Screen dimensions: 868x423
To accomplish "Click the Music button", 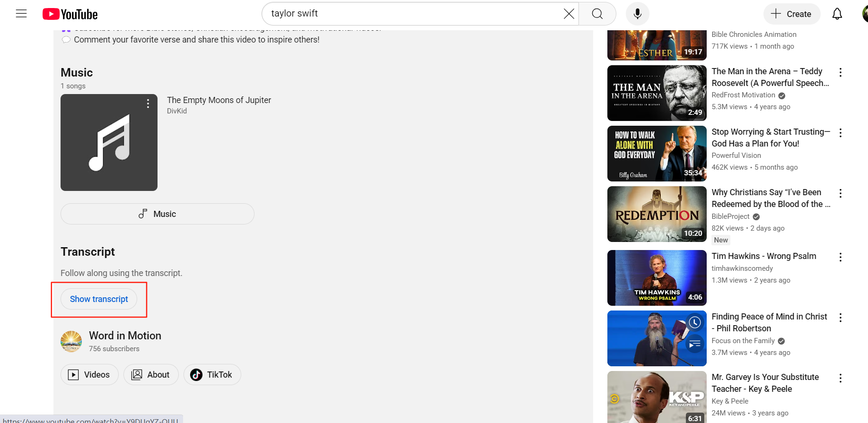I will point(158,214).
